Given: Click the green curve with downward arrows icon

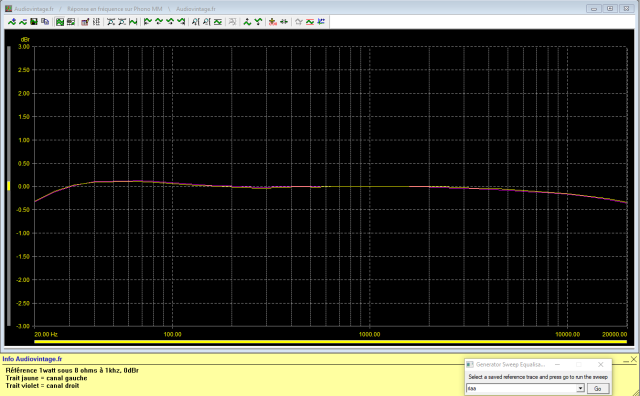Looking at the screenshot, I should click(170, 22).
